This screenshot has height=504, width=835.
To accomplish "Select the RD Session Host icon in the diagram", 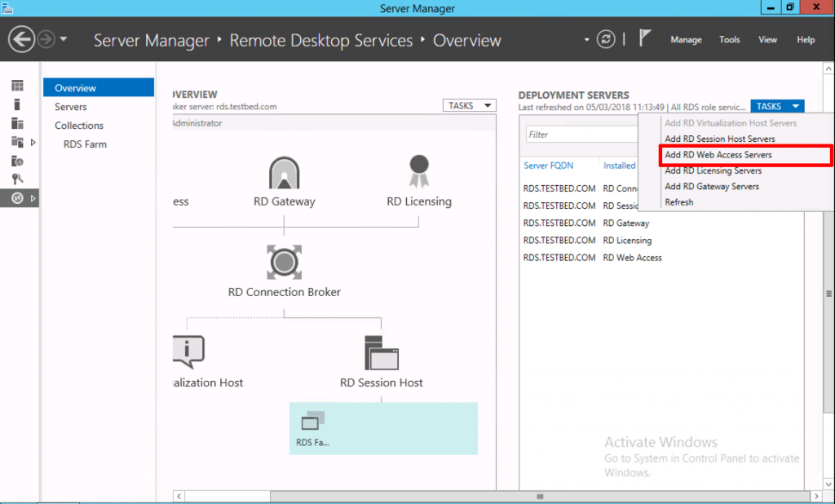I will coord(383,352).
